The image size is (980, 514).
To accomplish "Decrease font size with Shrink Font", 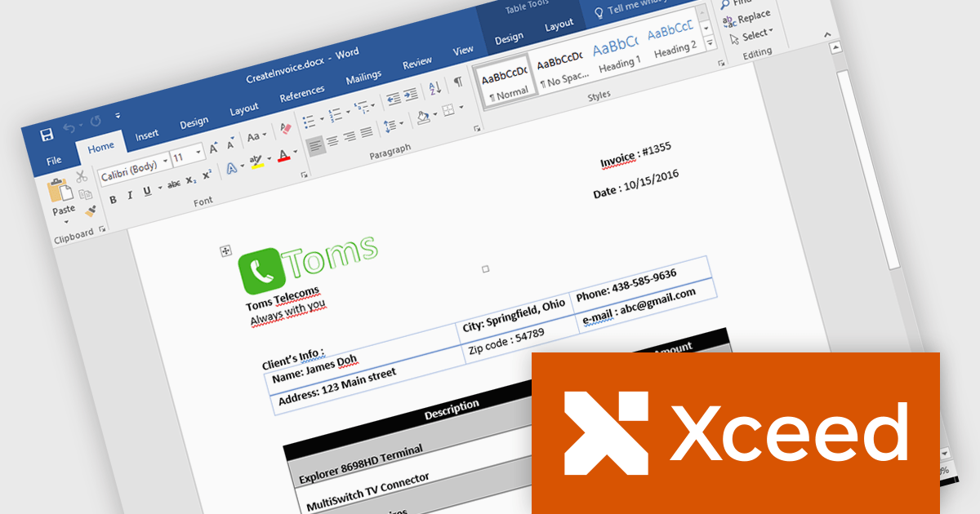I will 232,143.
